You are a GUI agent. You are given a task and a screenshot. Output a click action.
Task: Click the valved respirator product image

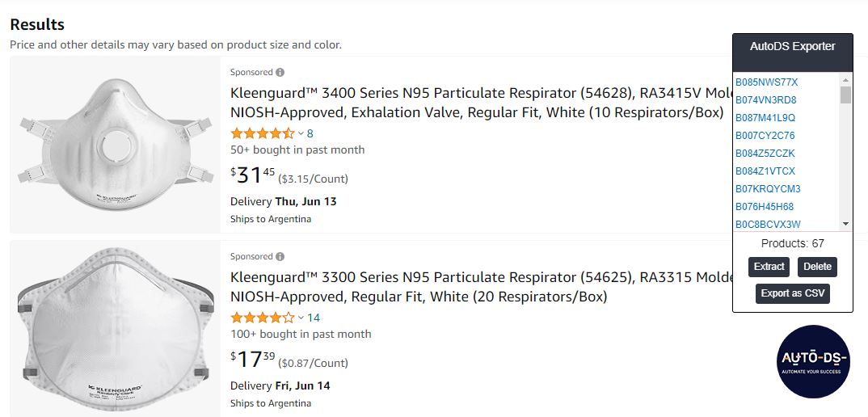pos(116,145)
